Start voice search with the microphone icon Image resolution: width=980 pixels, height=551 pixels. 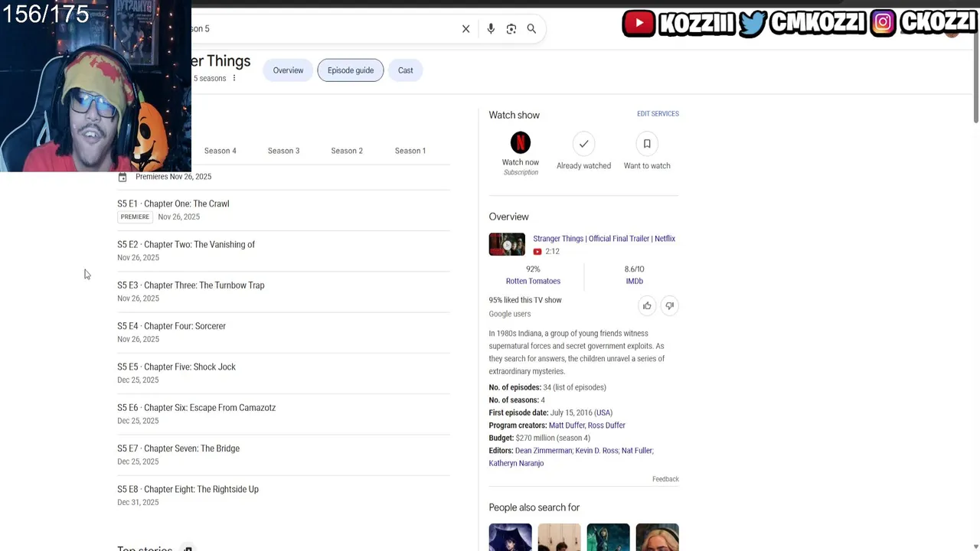click(491, 29)
